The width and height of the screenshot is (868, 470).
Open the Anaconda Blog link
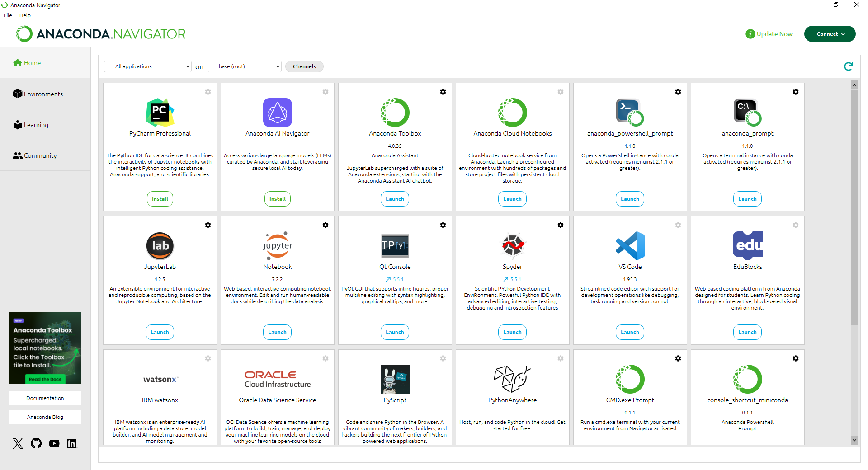(x=45, y=417)
